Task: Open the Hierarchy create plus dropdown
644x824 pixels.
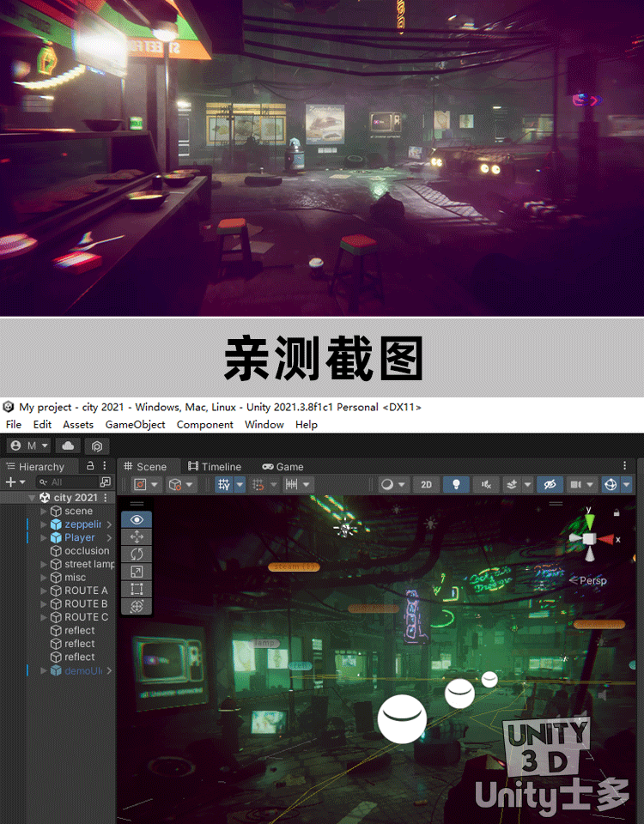Action: tap(15, 482)
